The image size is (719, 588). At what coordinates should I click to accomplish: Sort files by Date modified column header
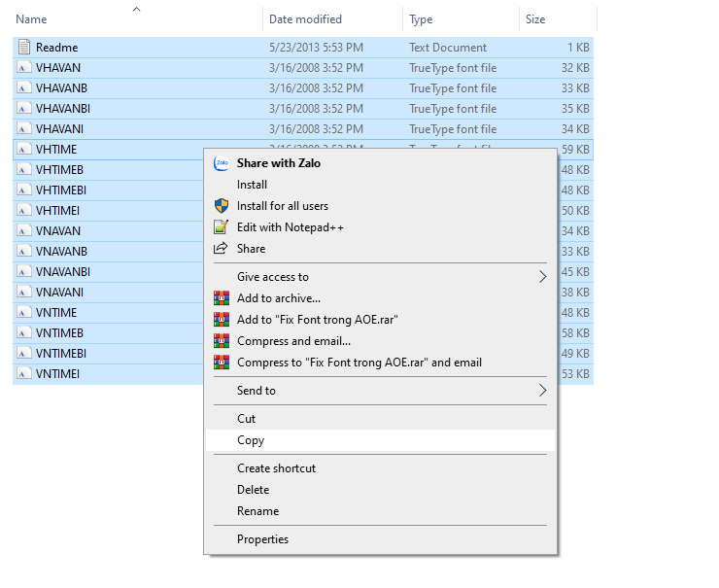click(x=306, y=19)
